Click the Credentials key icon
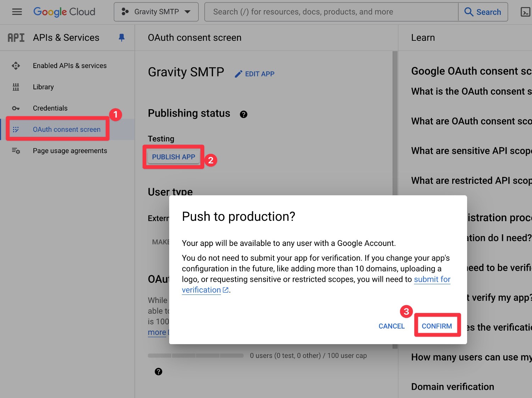Image resolution: width=532 pixels, height=398 pixels. click(16, 108)
